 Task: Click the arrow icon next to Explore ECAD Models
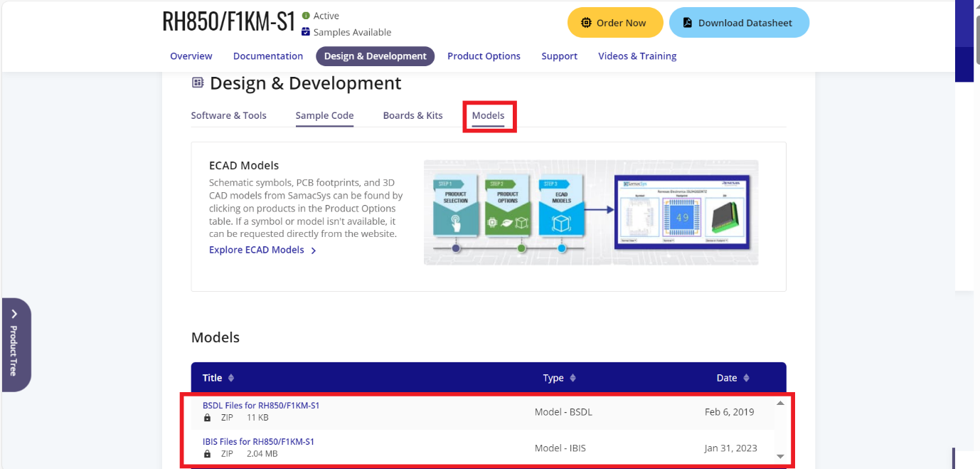[314, 250]
